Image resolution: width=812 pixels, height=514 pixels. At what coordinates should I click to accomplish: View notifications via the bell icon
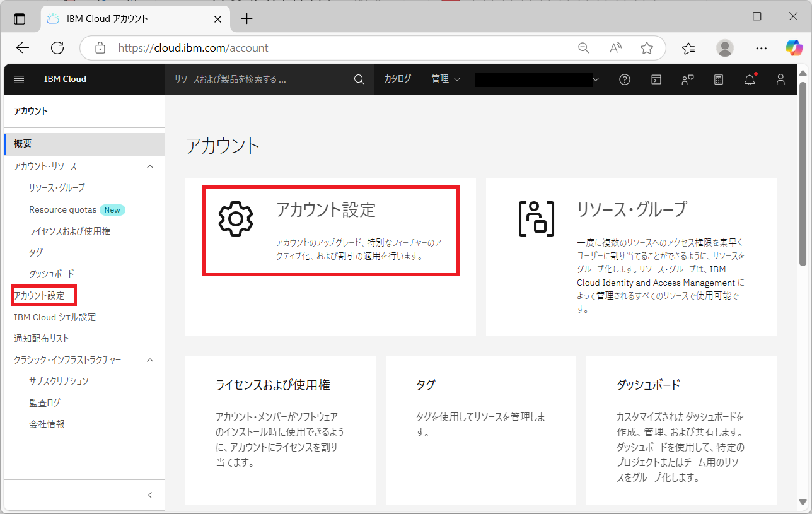[749, 79]
